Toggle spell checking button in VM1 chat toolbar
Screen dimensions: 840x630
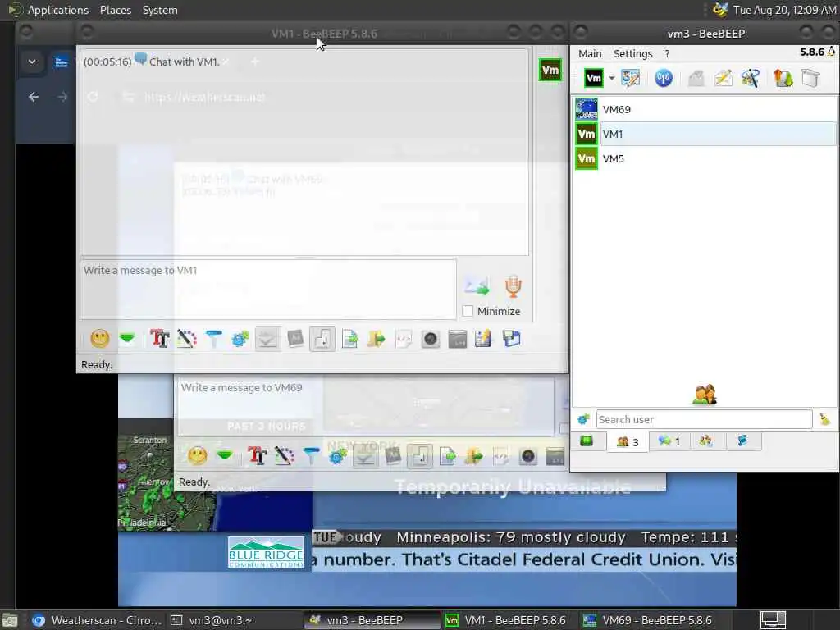267,339
